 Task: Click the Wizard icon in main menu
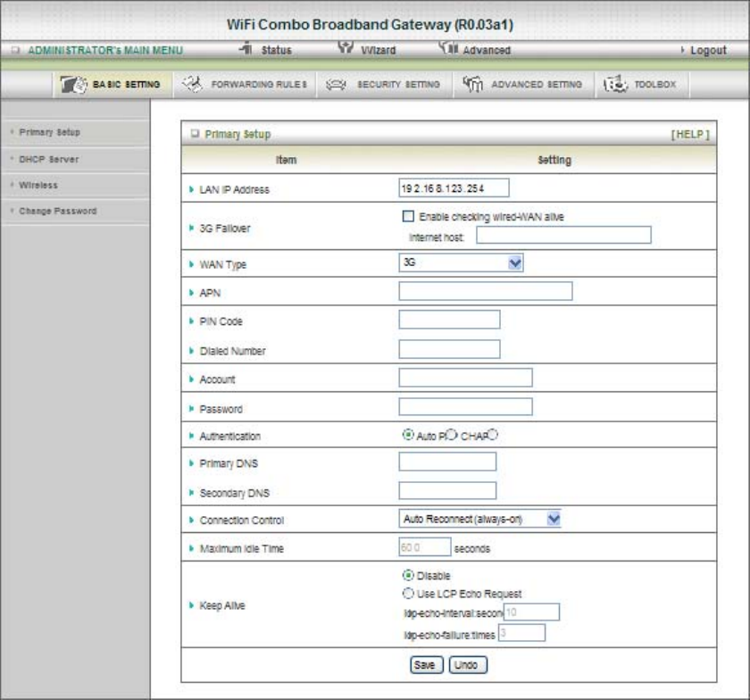346,47
